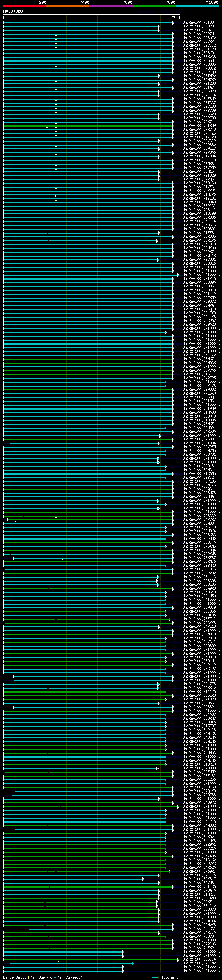Click hit label UniRef100_C6HK74
Screen dimensions: 222x980
click(199, 359)
